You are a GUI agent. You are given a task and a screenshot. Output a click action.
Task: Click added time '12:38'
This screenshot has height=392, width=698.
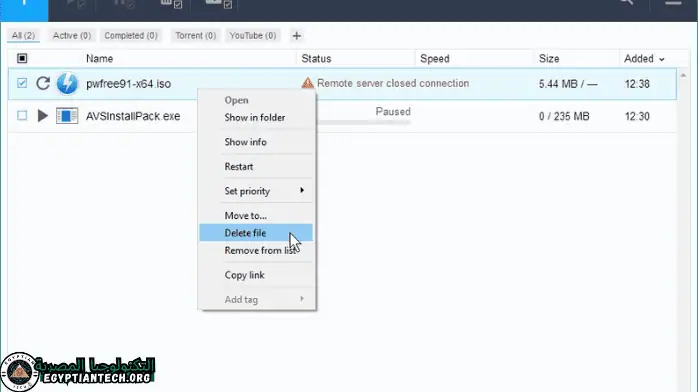coord(637,84)
